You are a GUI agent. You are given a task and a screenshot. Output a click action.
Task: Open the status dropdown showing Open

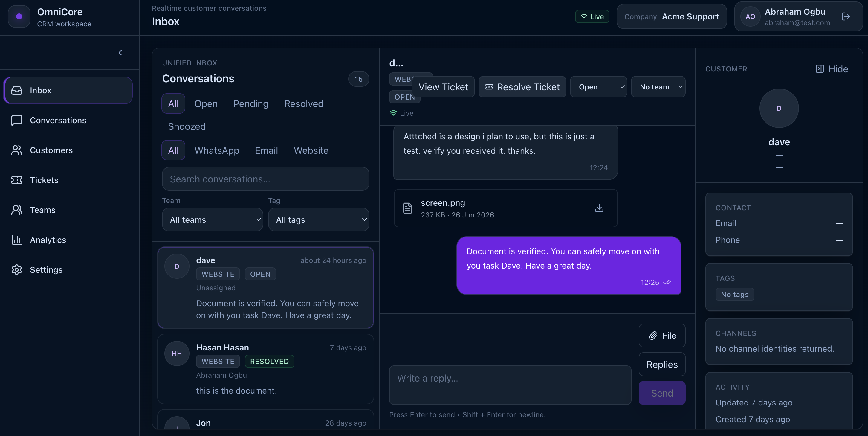598,87
